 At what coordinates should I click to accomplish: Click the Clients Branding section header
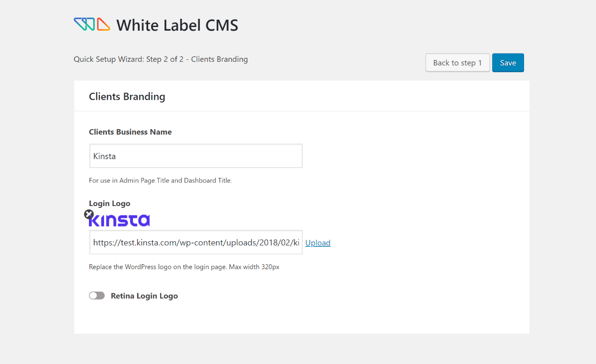(x=127, y=96)
